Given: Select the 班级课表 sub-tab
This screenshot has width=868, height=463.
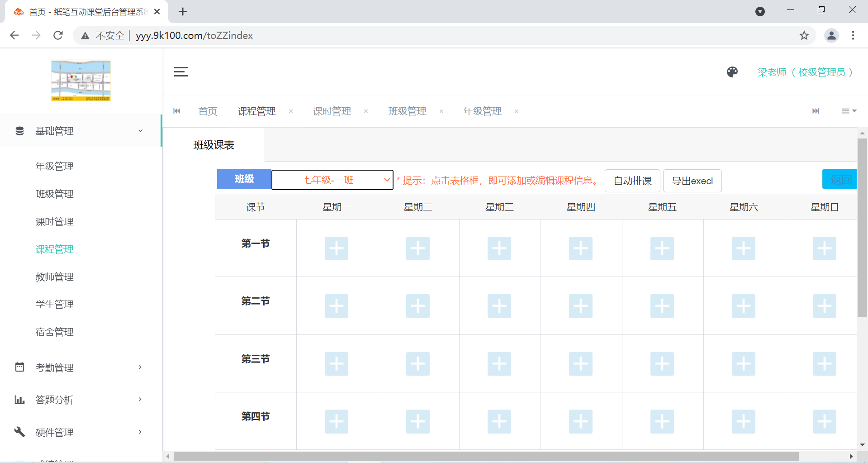Looking at the screenshot, I should [x=214, y=145].
